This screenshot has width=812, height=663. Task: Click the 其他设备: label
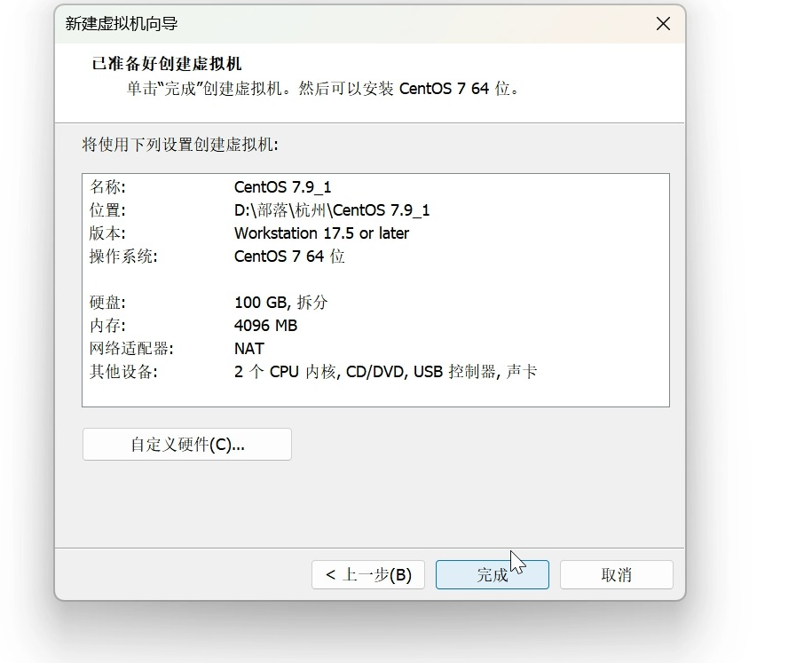click(123, 371)
